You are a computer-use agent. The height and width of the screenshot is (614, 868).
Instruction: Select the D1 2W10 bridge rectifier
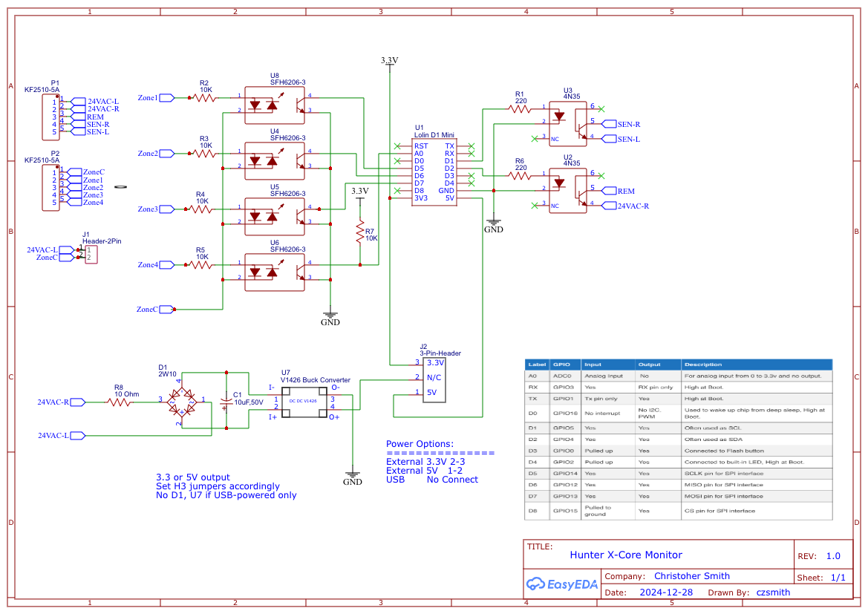pyautogui.click(x=182, y=402)
